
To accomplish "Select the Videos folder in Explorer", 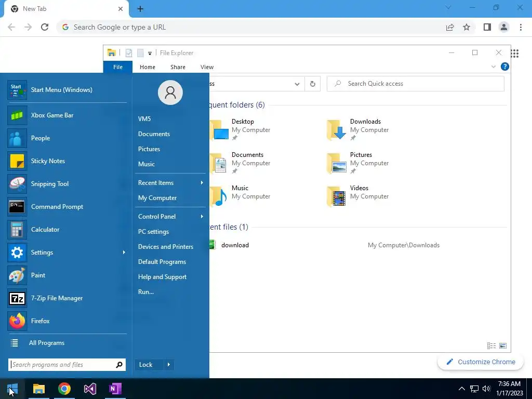I will coord(357,196).
